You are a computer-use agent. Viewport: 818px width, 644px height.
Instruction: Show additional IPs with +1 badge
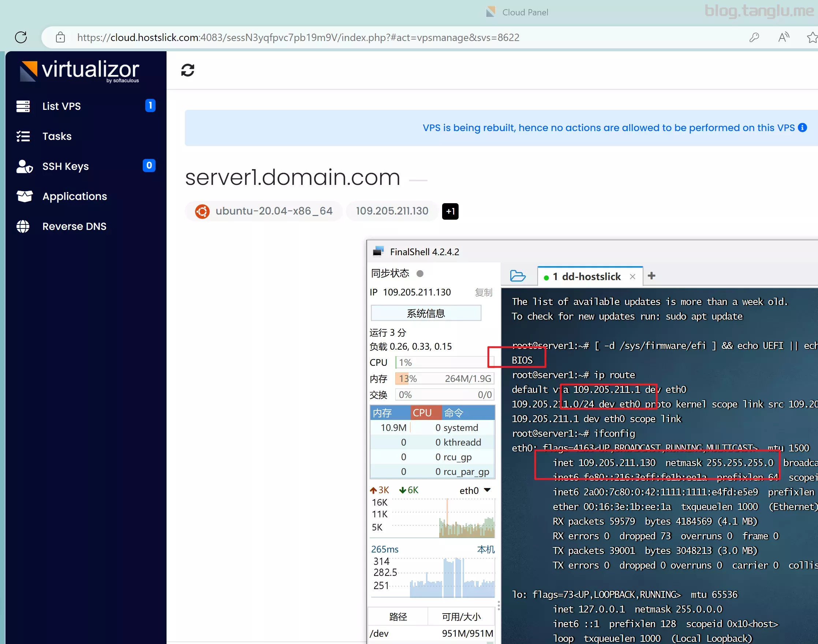point(450,211)
